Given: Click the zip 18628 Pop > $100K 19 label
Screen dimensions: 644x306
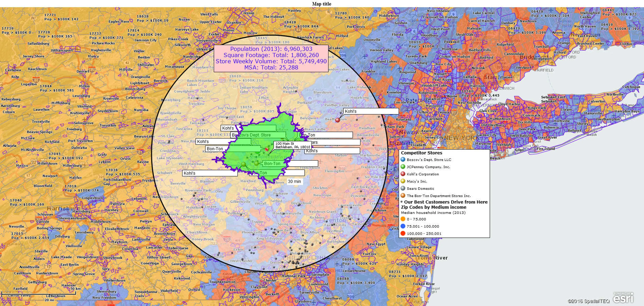Looking at the screenshot, I should pos(153,18).
